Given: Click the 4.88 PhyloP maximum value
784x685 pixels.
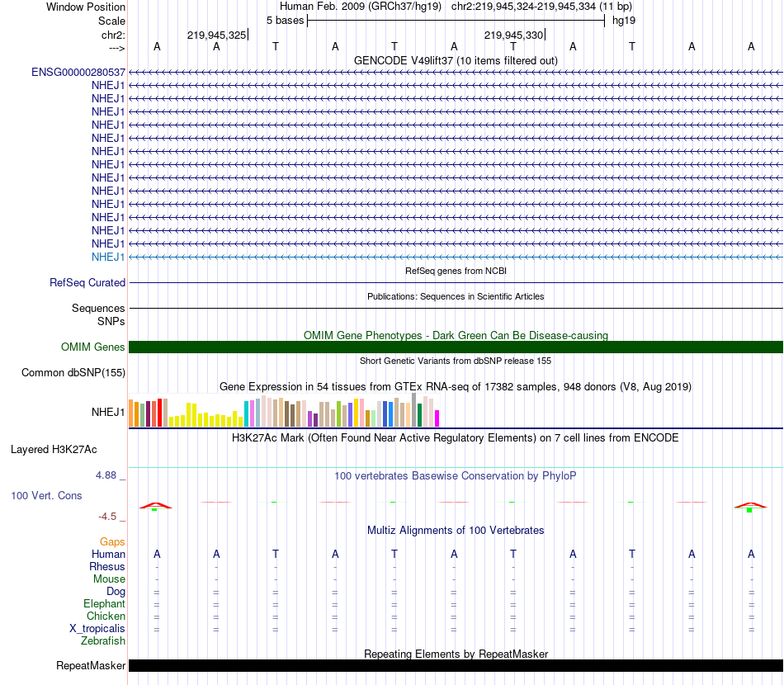Looking at the screenshot, I should click(106, 475).
